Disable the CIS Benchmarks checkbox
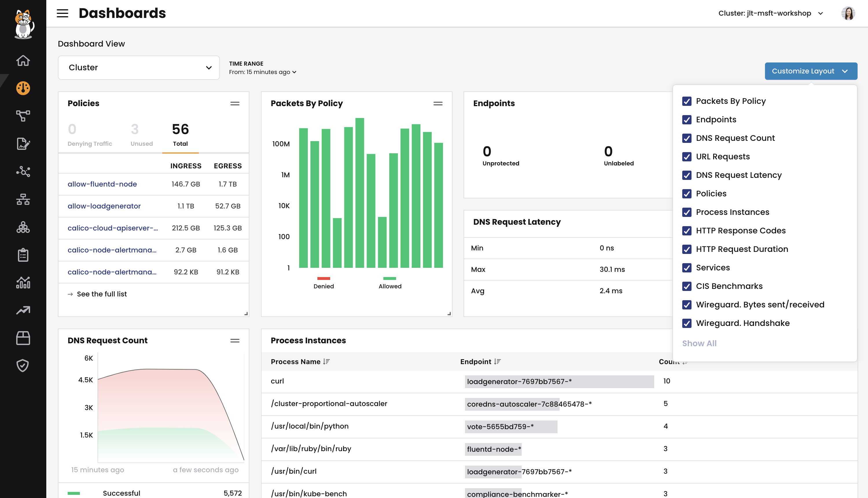868x498 pixels. click(687, 286)
